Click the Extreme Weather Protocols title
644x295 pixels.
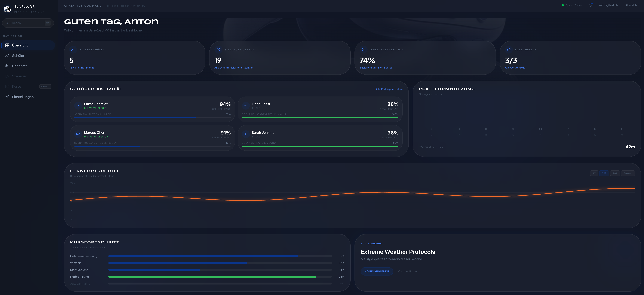click(x=398, y=252)
